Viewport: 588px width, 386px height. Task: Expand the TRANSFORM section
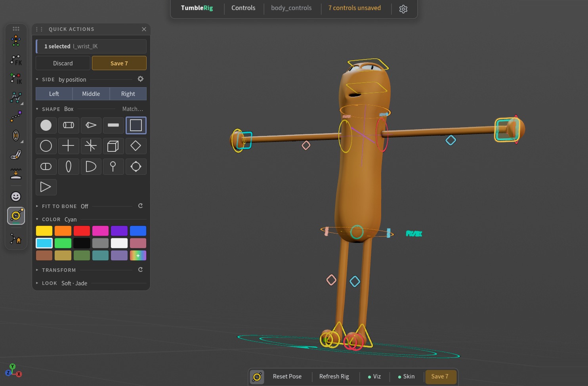pyautogui.click(x=37, y=270)
